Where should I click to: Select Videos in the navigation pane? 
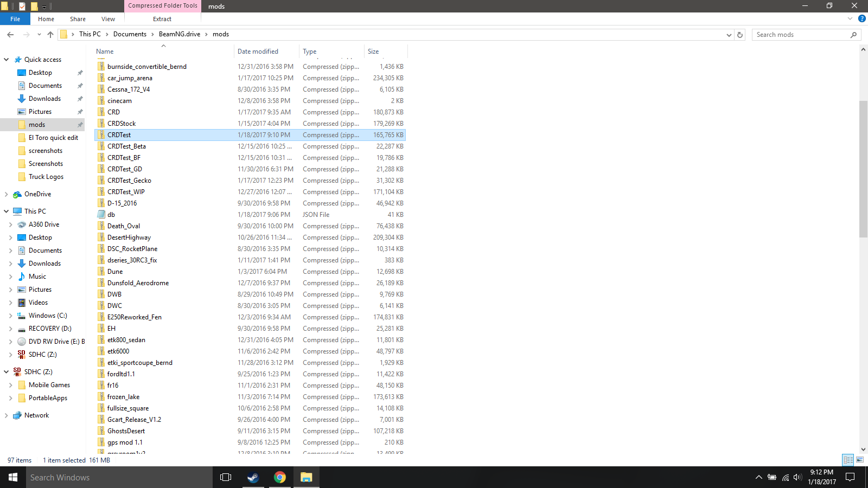click(38, 303)
